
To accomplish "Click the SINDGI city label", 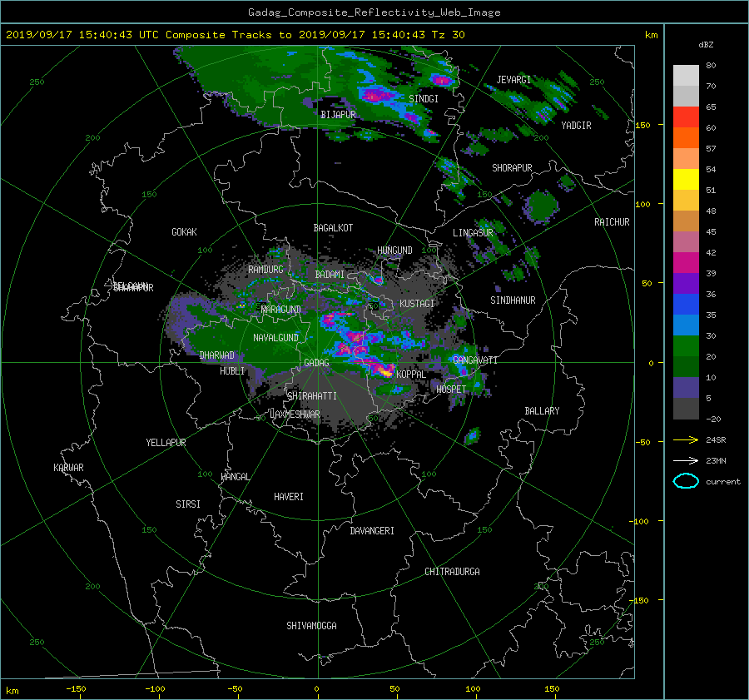I will pyautogui.click(x=424, y=99).
